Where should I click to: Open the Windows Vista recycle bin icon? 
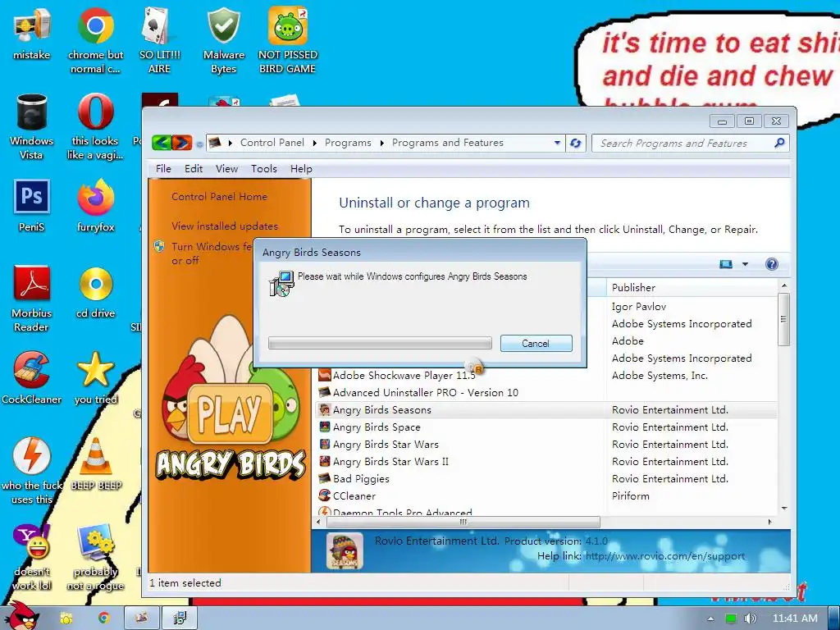pos(32,126)
